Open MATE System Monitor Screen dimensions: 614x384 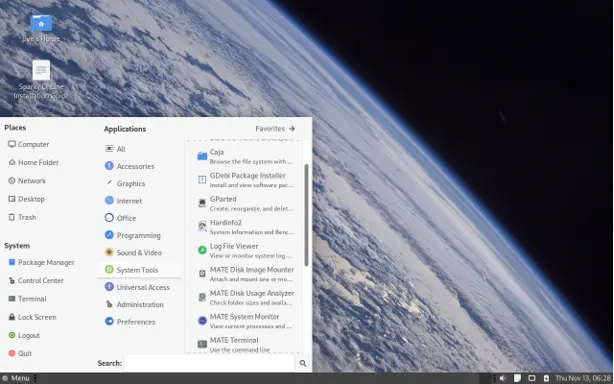tap(246, 321)
